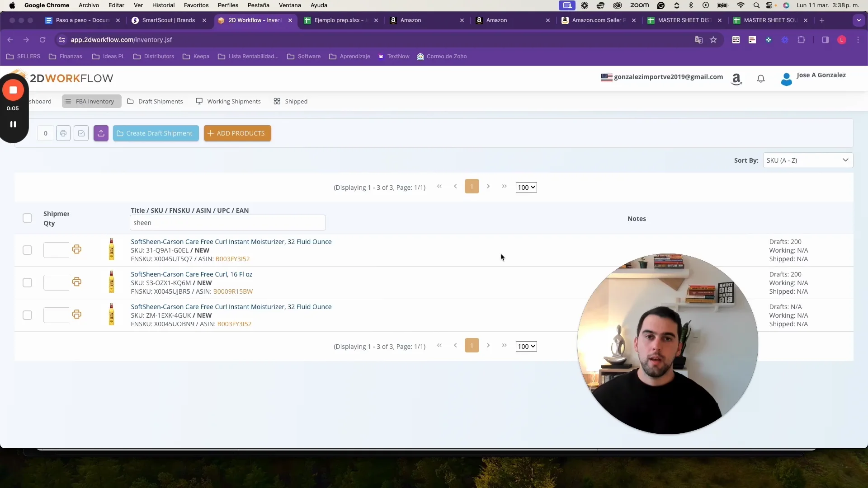Toggle the select-all checkbox in table header

click(x=28, y=218)
